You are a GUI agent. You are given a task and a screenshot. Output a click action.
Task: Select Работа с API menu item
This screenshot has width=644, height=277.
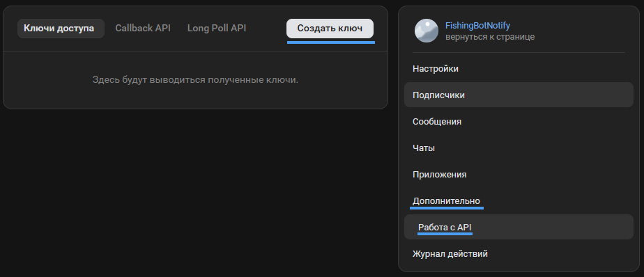519,227
